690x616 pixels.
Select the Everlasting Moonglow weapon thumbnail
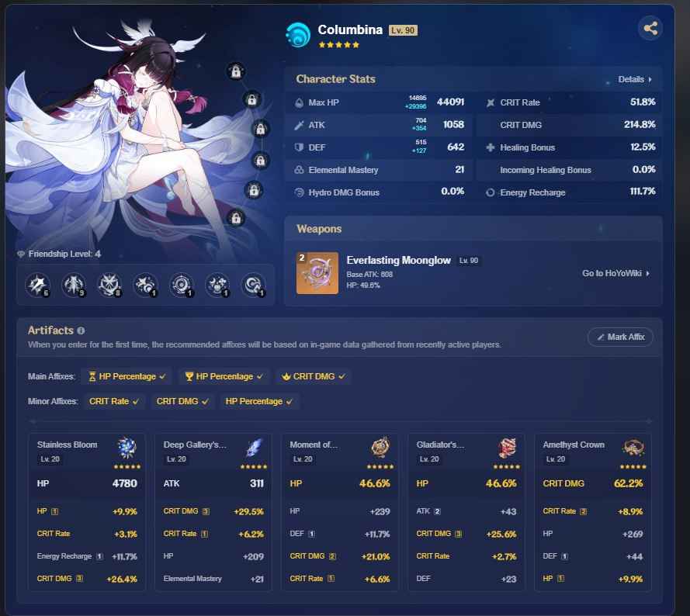tap(317, 273)
